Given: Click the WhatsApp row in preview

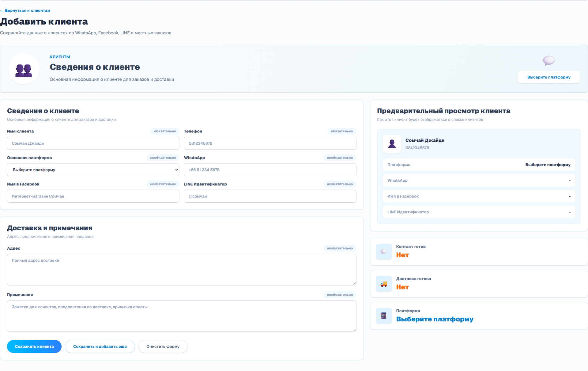Looking at the screenshot, I should click(479, 181).
